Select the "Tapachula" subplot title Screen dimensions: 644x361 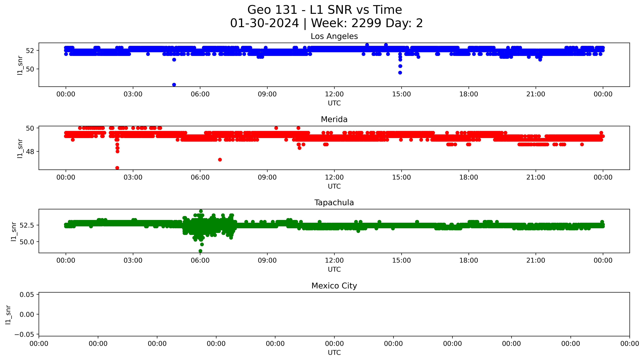[334, 203]
